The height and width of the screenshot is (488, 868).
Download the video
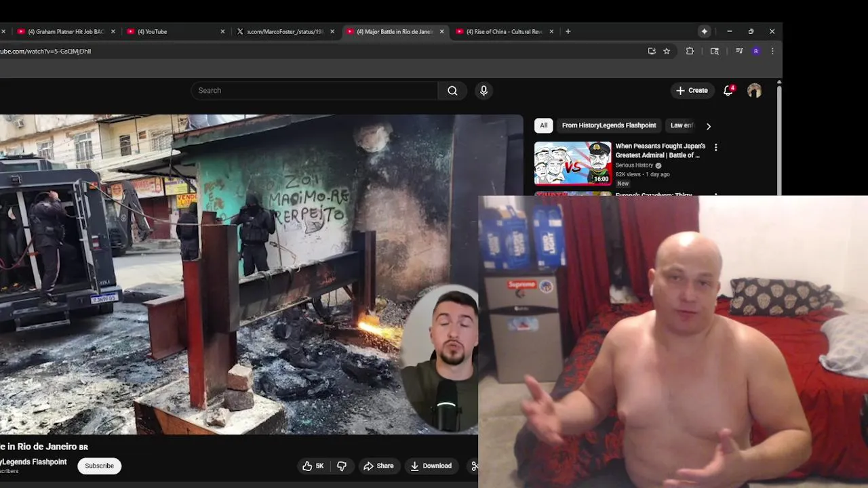[x=431, y=466]
